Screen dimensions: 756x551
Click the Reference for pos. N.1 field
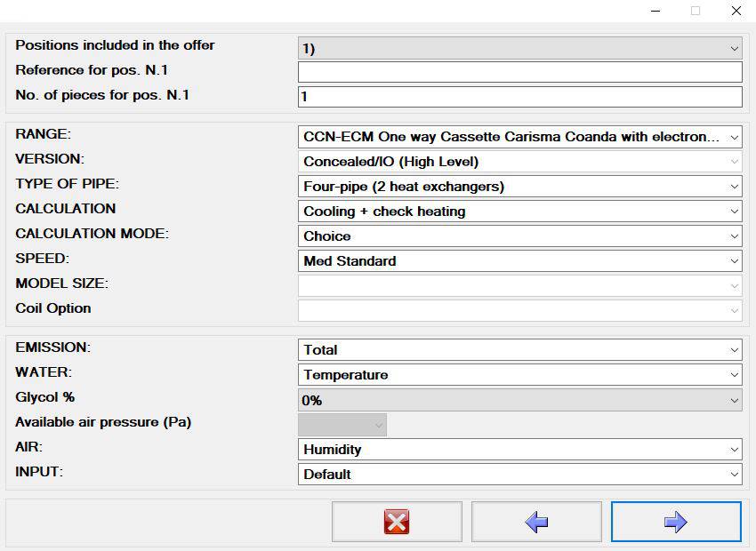[x=519, y=72]
